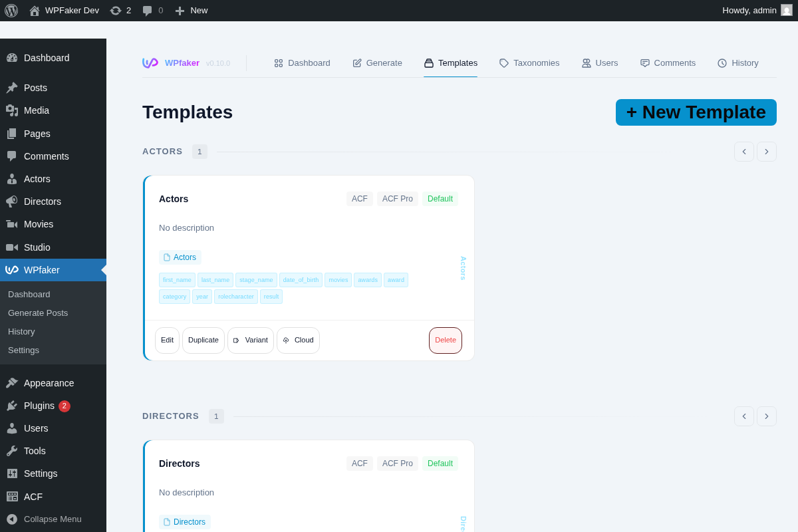
Task: Delete the Actors template
Action: (445, 340)
